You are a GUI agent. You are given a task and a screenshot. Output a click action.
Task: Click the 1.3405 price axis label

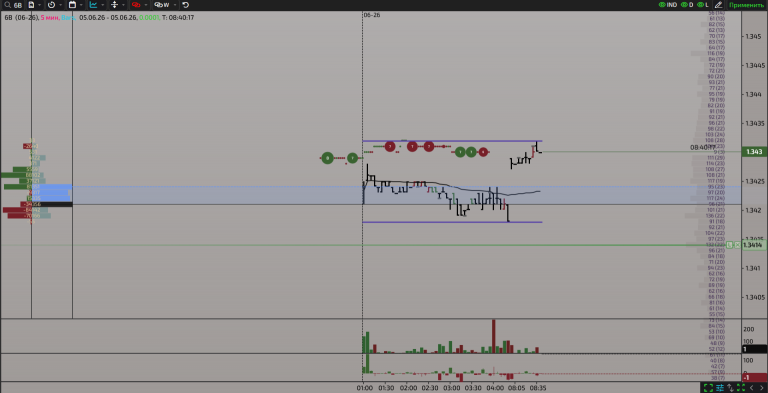754,297
